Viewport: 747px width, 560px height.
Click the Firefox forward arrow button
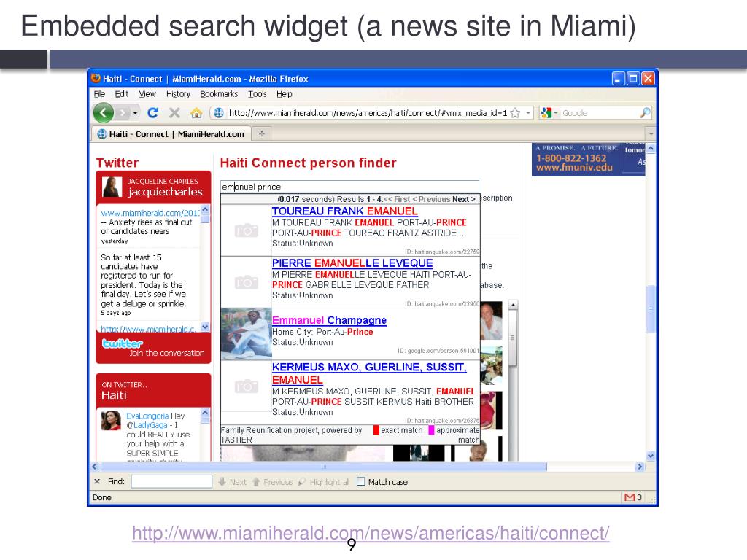coord(123,113)
